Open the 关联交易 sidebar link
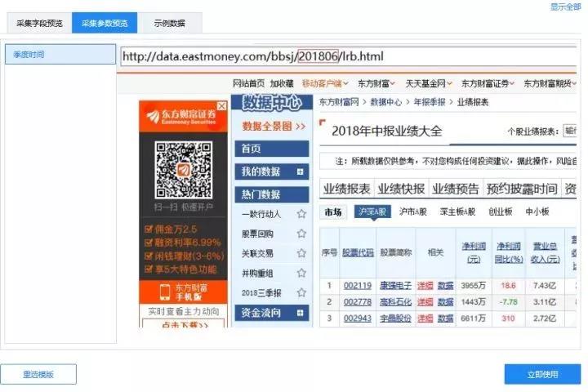Image resolution: width=588 pixels, height=392 pixels. point(257,254)
